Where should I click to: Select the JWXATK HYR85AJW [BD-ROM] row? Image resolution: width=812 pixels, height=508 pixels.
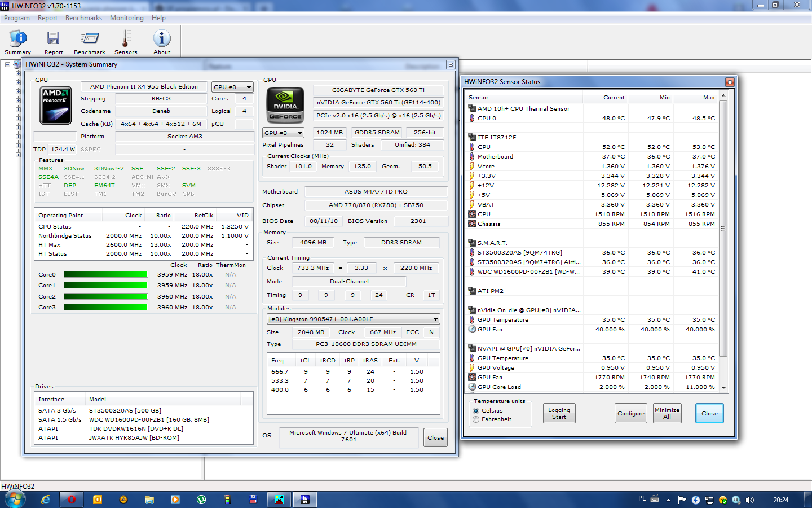point(144,437)
